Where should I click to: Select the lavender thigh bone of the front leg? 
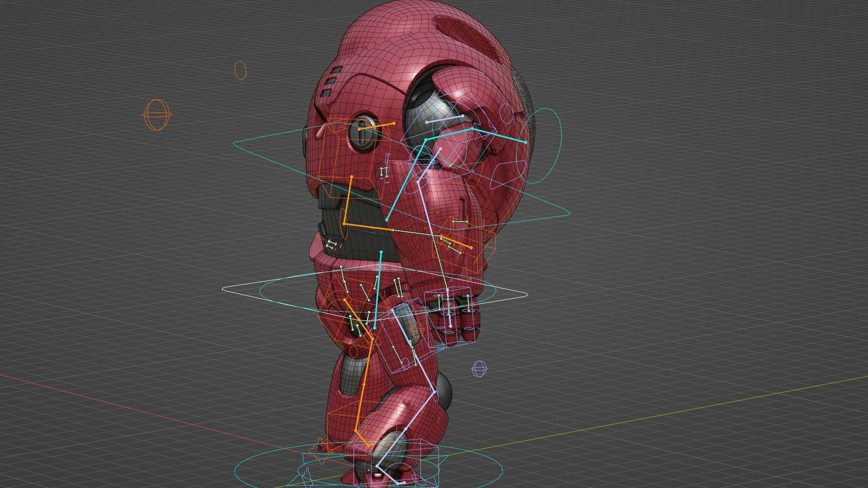[414, 351]
